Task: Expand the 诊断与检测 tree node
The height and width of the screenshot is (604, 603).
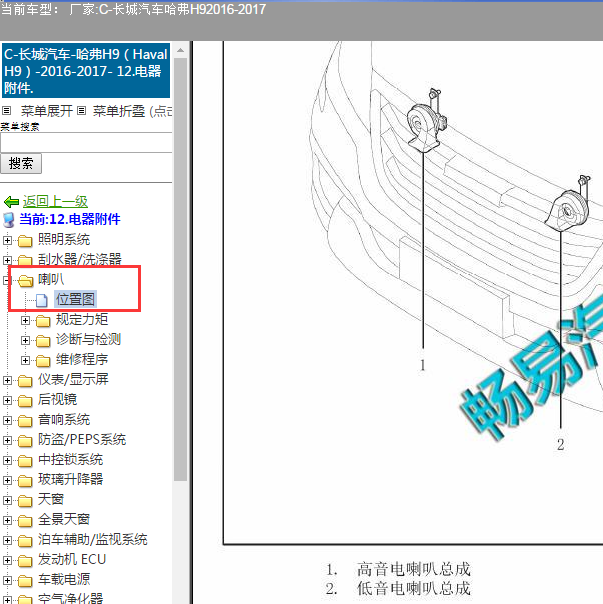Action: [25, 341]
